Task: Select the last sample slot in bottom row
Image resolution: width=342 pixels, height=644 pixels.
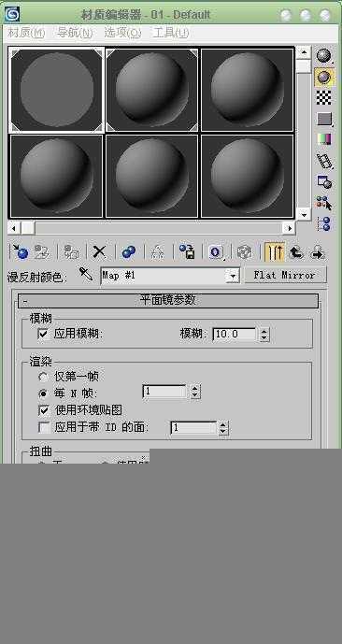Action: 248,176
